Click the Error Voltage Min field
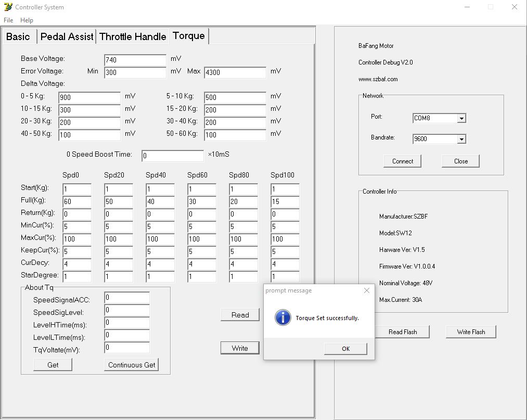Viewport: 527px width, 420px height. 135,72
